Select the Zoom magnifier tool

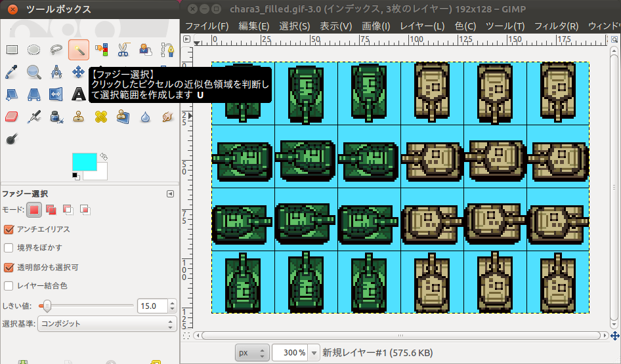(x=34, y=71)
